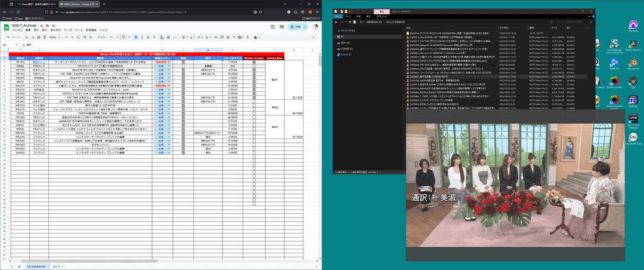Toggle DISC Archive checkbox in first data row
This screenshot has height=270, width=644.
point(254,62)
